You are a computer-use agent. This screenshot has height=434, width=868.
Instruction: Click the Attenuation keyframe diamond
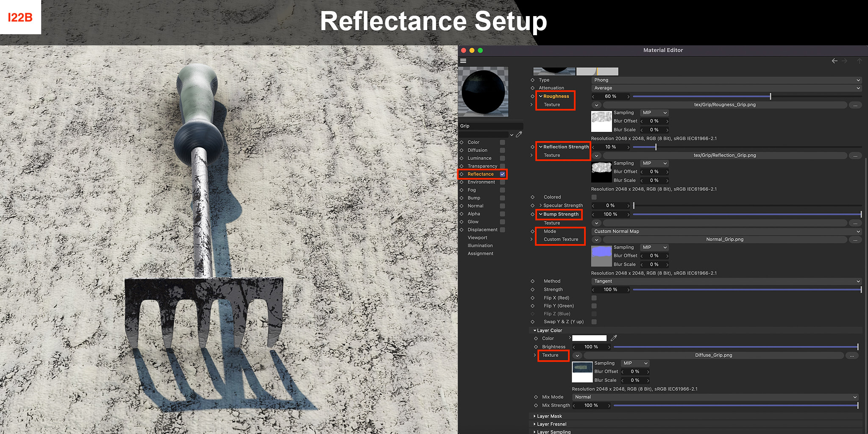[x=533, y=88]
